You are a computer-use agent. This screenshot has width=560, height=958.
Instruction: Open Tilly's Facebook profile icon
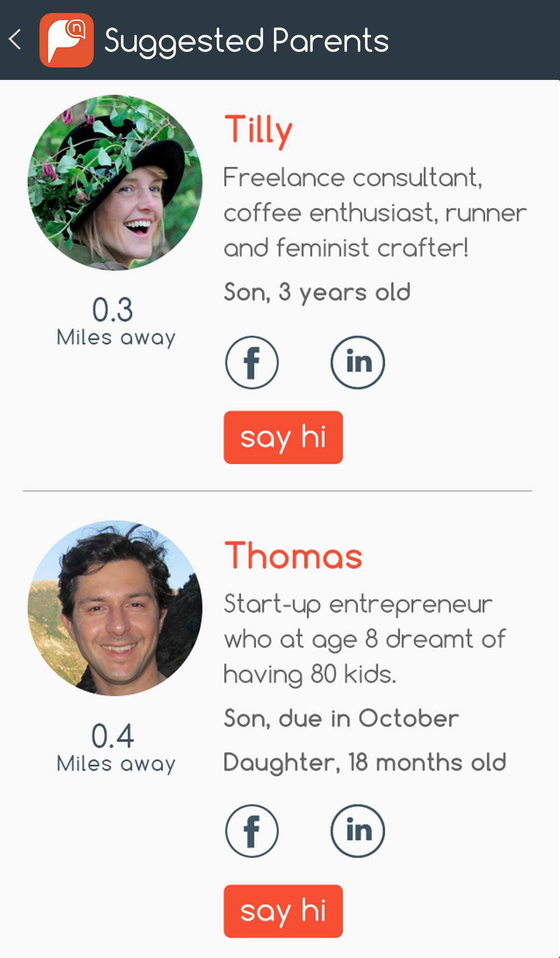click(252, 362)
